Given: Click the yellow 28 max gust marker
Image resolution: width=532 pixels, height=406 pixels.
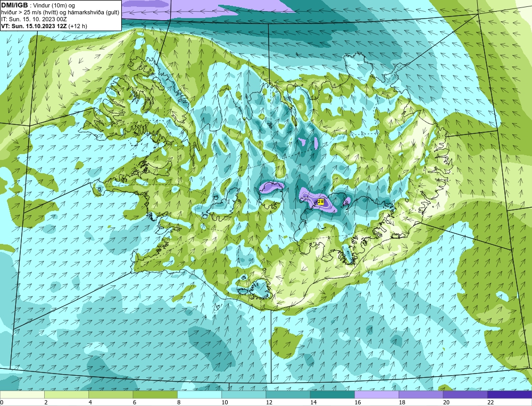Looking at the screenshot, I should coord(321,201).
